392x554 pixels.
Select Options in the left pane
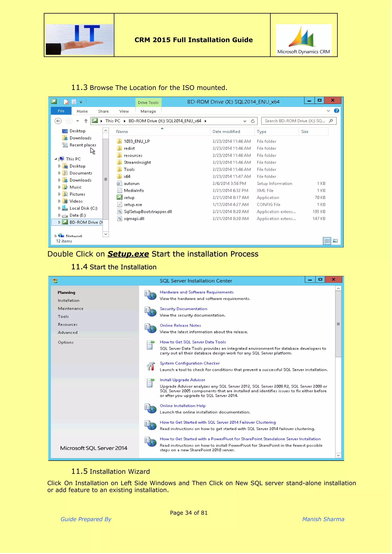[x=66, y=342]
